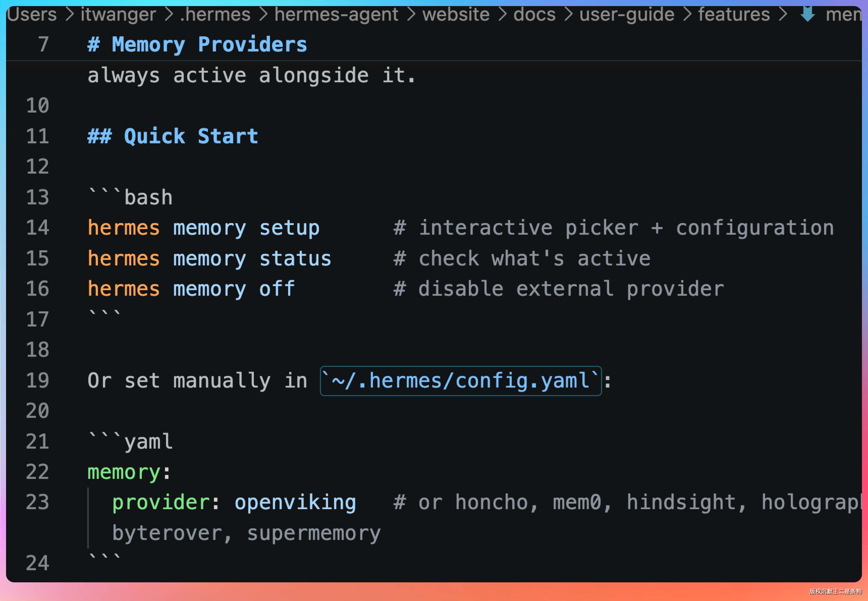Open the Users breadcrumb segment
Viewport: 868px width, 601px height.
click(32, 15)
